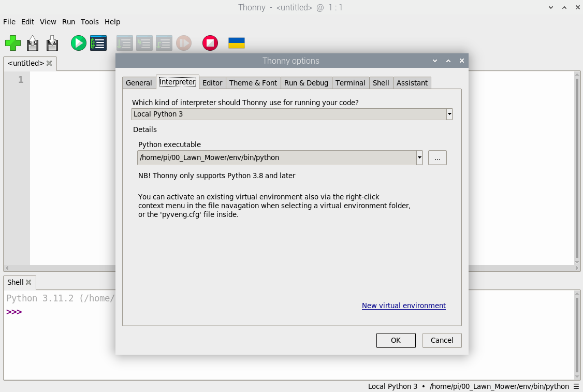Open the Tools menu
The width and height of the screenshot is (583, 392).
tap(90, 22)
